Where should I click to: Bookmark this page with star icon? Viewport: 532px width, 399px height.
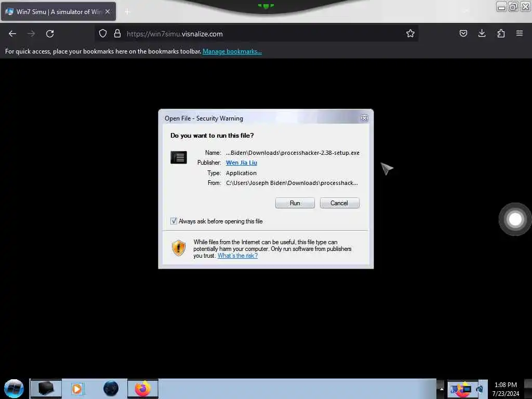410,33
